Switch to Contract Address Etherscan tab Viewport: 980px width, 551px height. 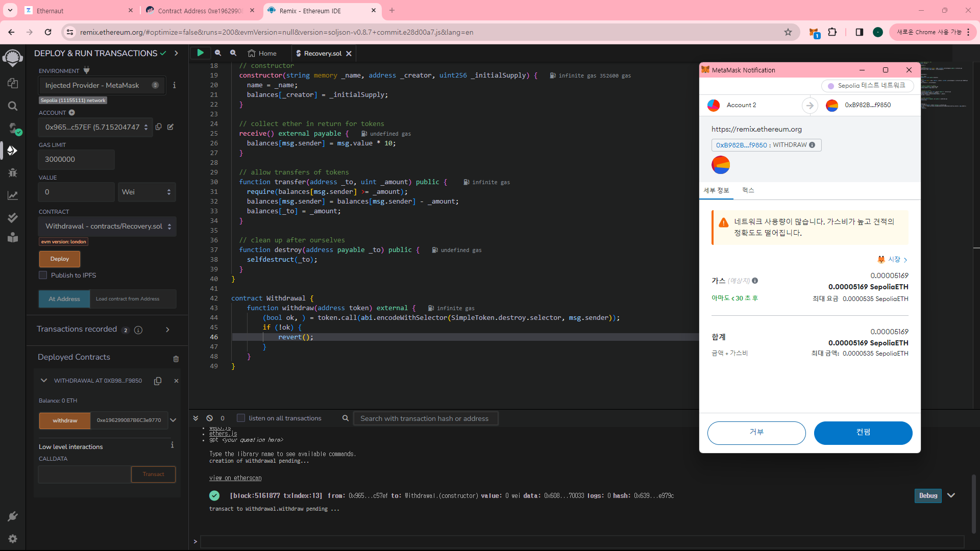point(200,10)
